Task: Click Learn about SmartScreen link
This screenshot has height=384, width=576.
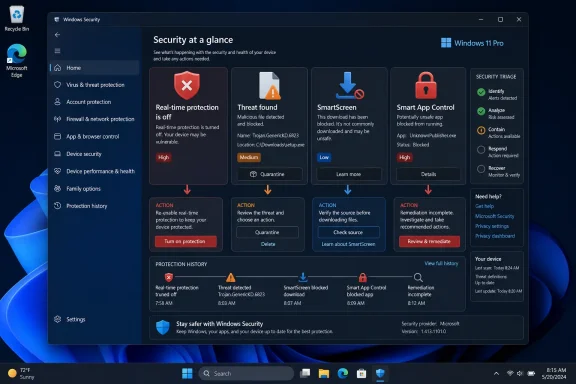Action: (x=348, y=244)
